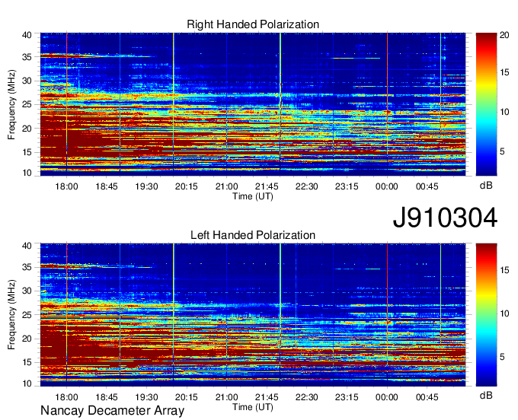Click the 40 MHz tick of the Left Handed plot
Viewport: 518px width, 420px height.
(27, 246)
